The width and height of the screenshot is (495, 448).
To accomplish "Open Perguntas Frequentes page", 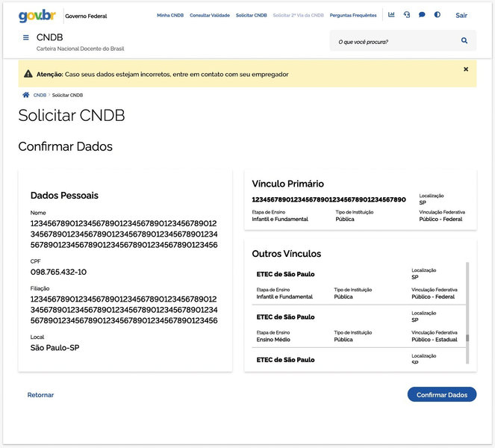I will pyautogui.click(x=353, y=15).
